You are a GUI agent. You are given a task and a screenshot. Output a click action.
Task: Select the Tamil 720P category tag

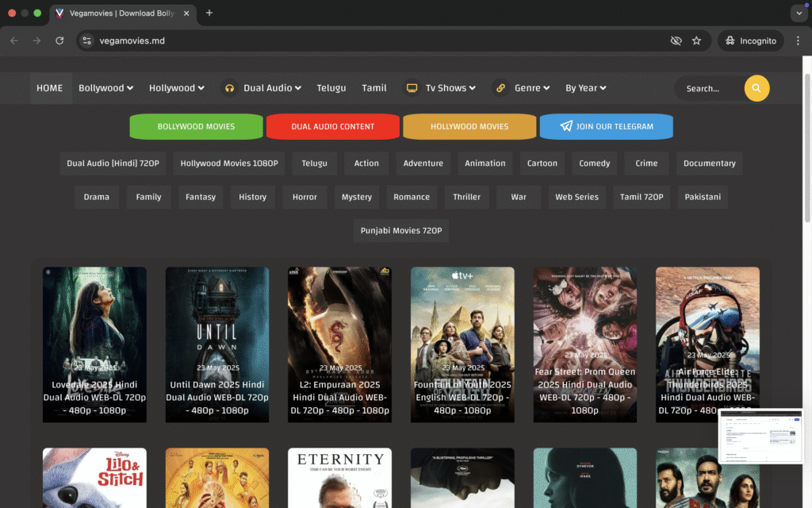click(642, 197)
